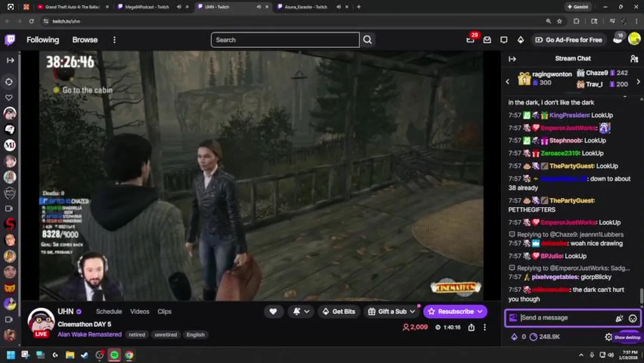Click the chat identity badge in the message box

(x=513, y=318)
